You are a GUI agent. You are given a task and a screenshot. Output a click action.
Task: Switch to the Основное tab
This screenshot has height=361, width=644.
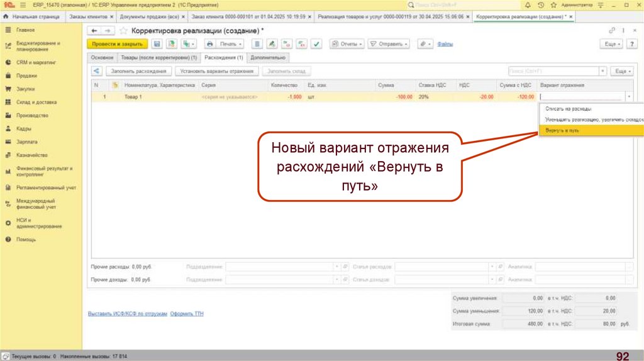[x=101, y=58]
